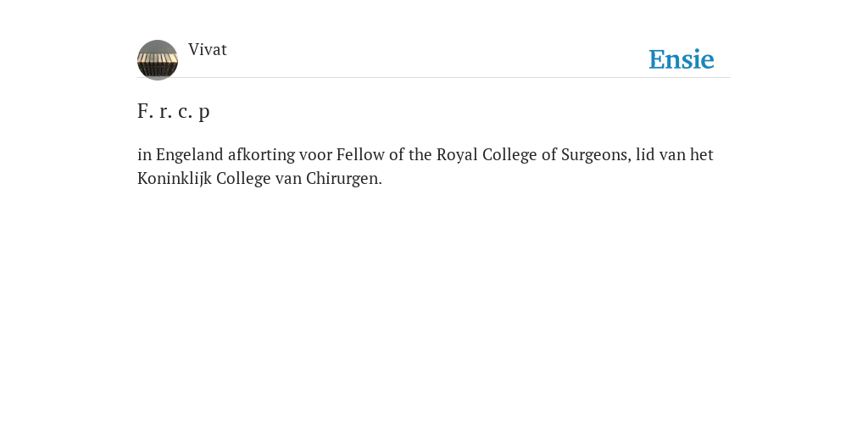Image resolution: width=868 pixels, height=434 pixels.
Task: Click the word Chirurgen in second line
Action: 342,179
